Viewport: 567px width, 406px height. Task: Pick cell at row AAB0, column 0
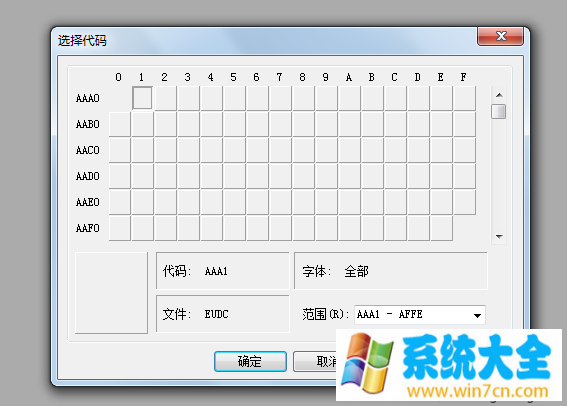coord(119,124)
